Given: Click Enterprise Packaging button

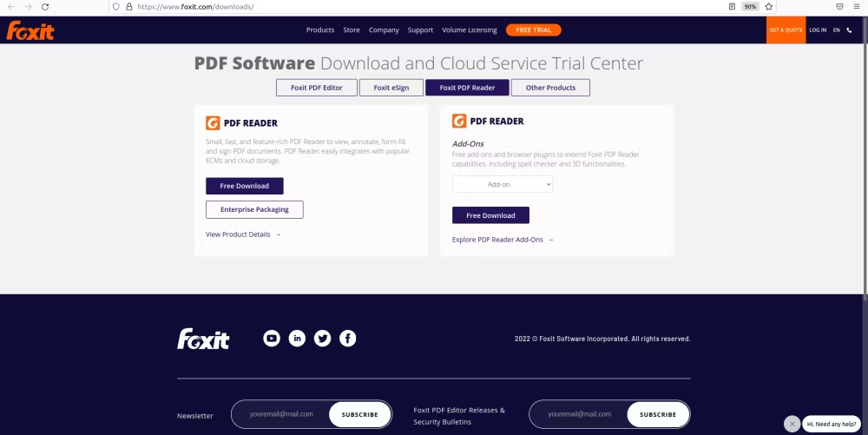Looking at the screenshot, I should (254, 209).
